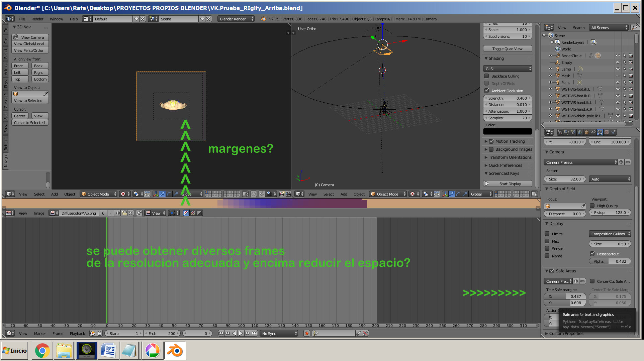Toggle the Passepartout checkbox

(x=592, y=254)
